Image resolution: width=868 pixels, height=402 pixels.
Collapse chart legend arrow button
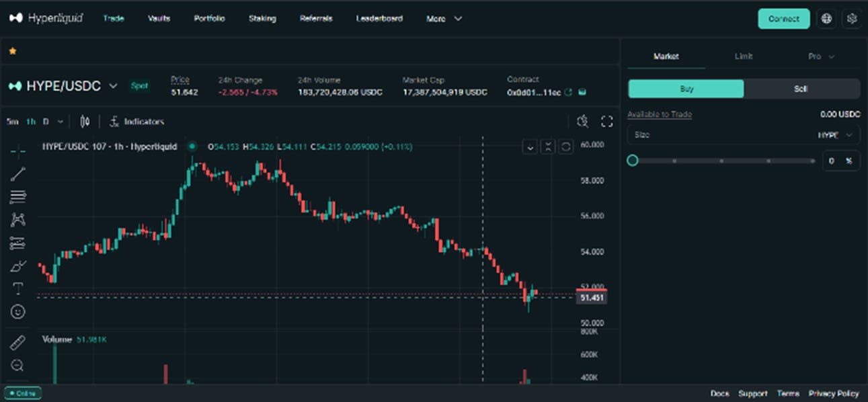pos(530,147)
